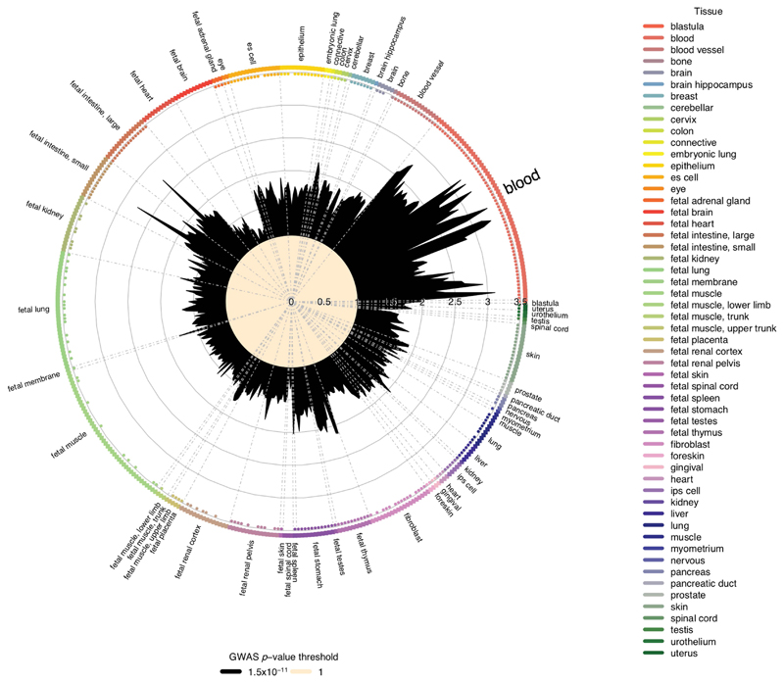Click the 'bone' legend entry text
The image size is (784, 683).
coord(681,62)
